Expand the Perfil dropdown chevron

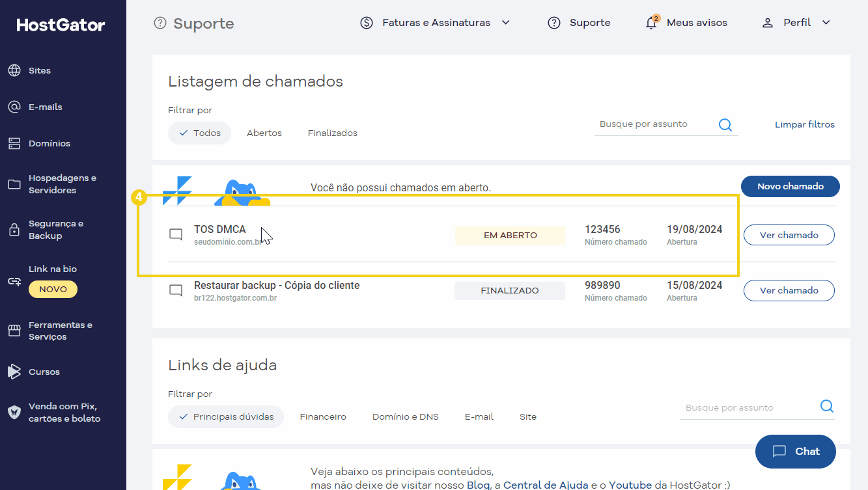tap(826, 23)
